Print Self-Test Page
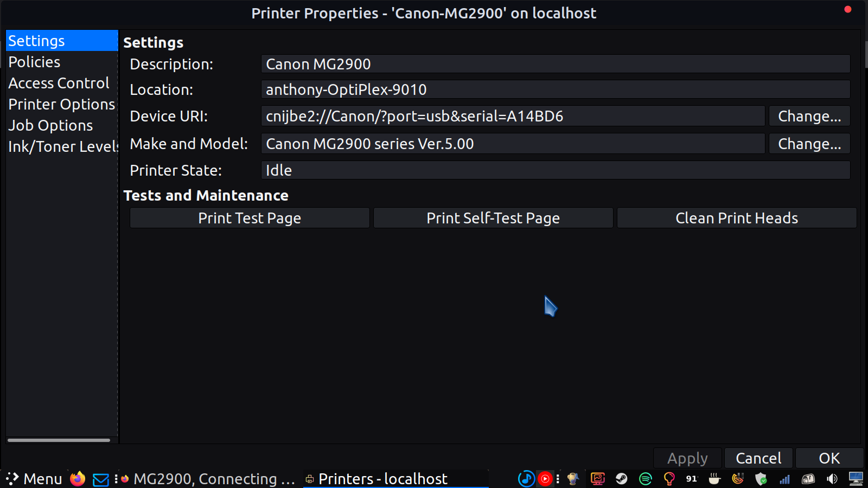 point(493,218)
